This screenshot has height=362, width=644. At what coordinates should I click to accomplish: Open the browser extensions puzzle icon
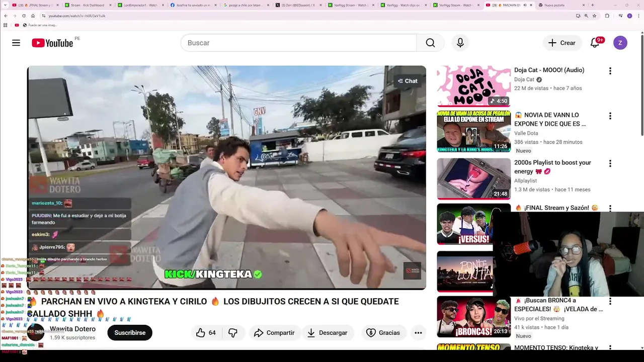click(x=607, y=16)
